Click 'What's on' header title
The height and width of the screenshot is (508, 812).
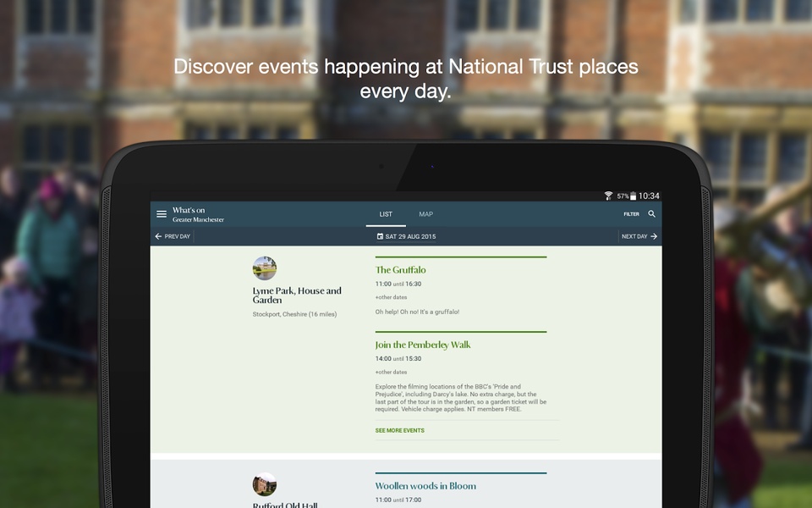(x=189, y=210)
